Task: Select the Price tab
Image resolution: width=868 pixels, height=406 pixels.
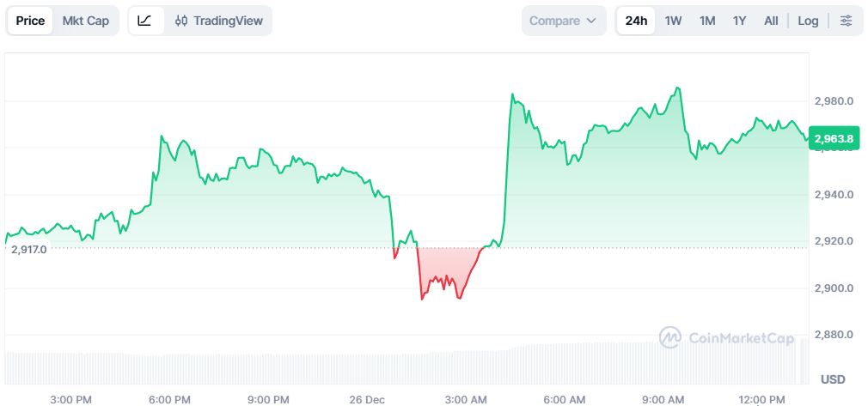Action: 30,21
